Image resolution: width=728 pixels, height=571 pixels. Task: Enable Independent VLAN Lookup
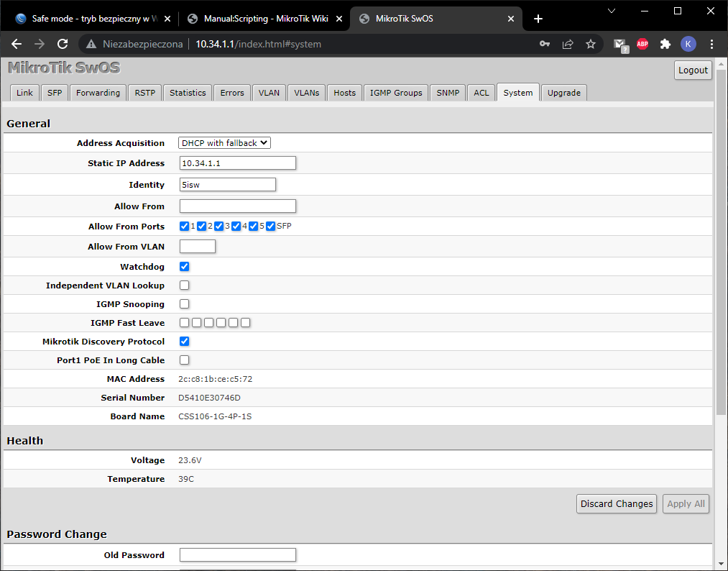coord(184,285)
